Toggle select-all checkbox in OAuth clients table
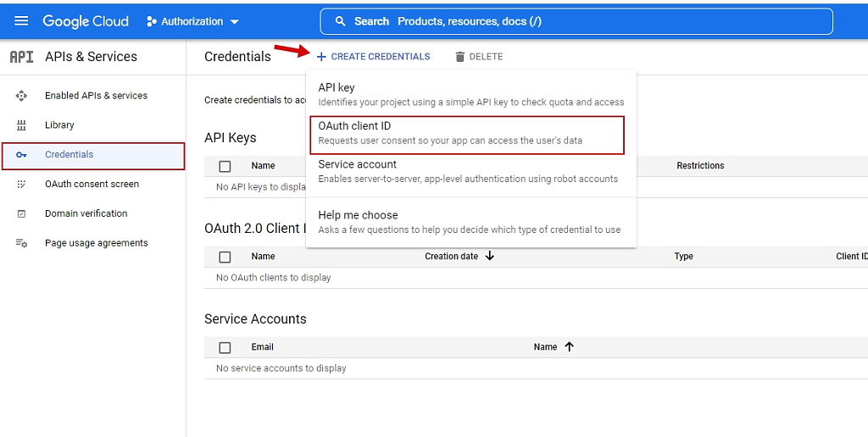 tap(225, 257)
